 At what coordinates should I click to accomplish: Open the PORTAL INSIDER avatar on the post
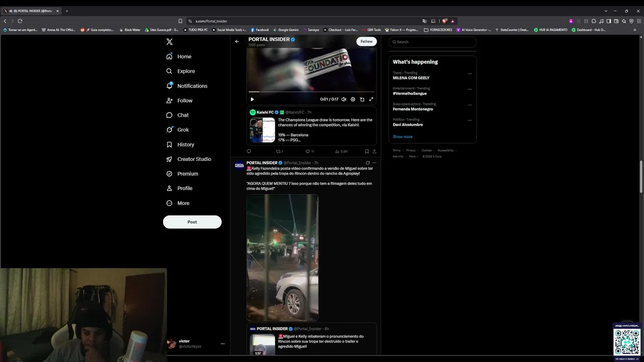239,165
